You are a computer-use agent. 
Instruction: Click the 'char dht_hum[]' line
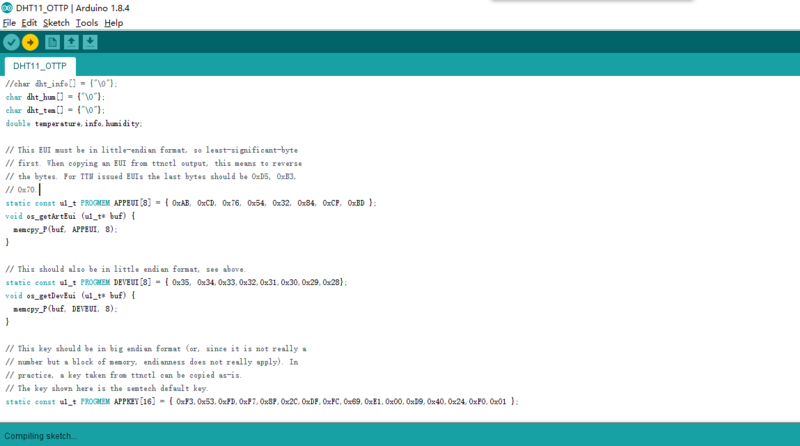[55, 97]
